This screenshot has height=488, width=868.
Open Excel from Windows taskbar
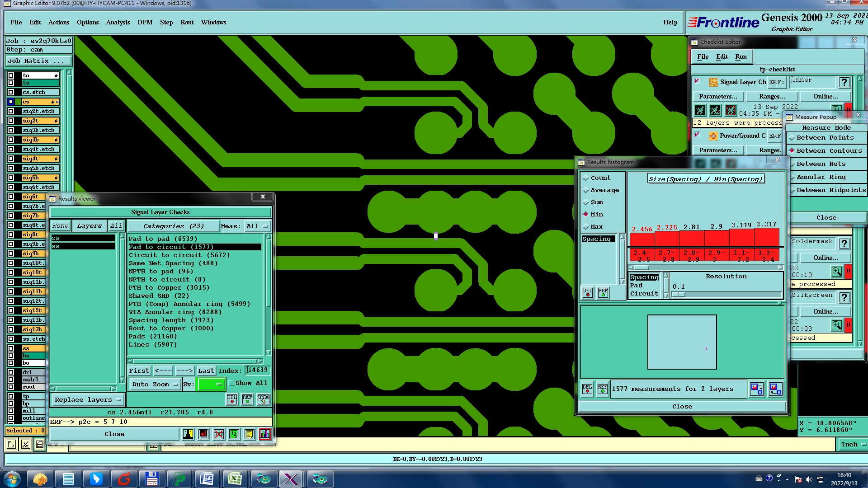point(235,479)
